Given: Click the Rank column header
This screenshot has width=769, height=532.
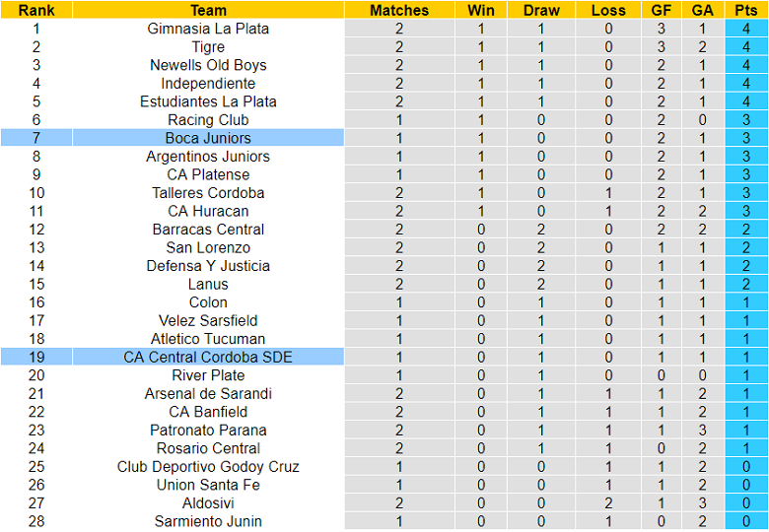Looking at the screenshot, I should click(36, 10).
